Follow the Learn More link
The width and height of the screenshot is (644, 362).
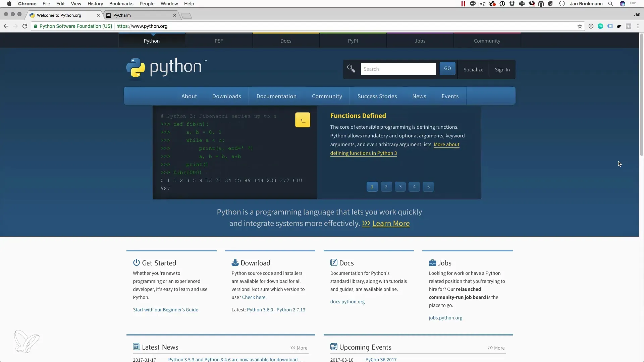click(x=391, y=223)
